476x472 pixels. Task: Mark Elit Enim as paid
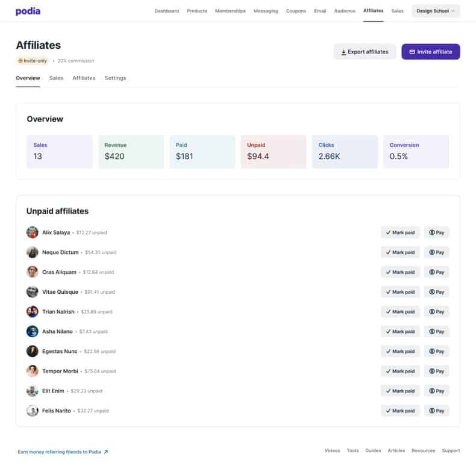pyautogui.click(x=400, y=391)
